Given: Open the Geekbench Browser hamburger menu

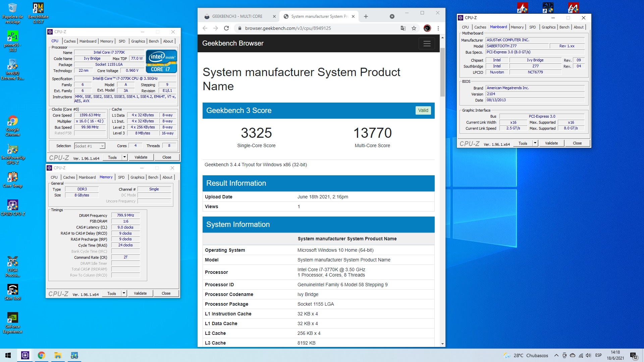Looking at the screenshot, I should pos(427,44).
